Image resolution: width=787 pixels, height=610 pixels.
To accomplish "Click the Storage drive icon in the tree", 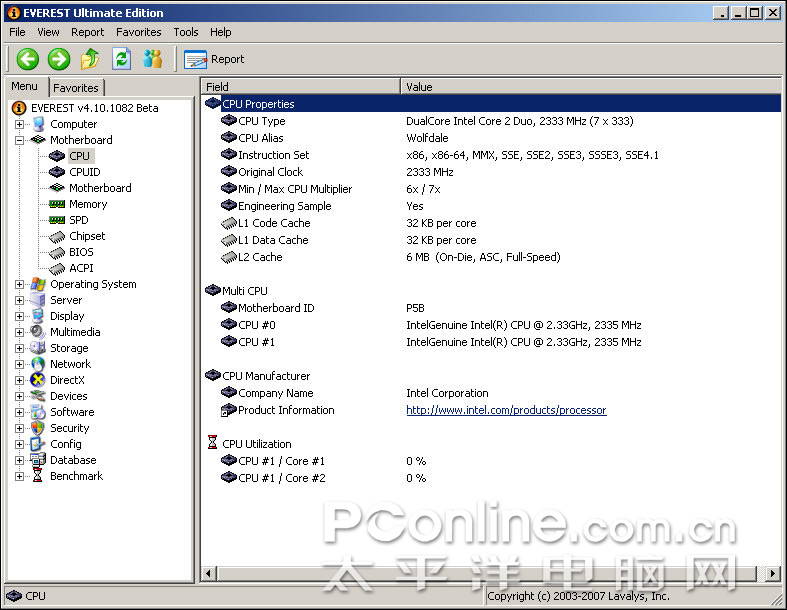I will tap(38, 348).
